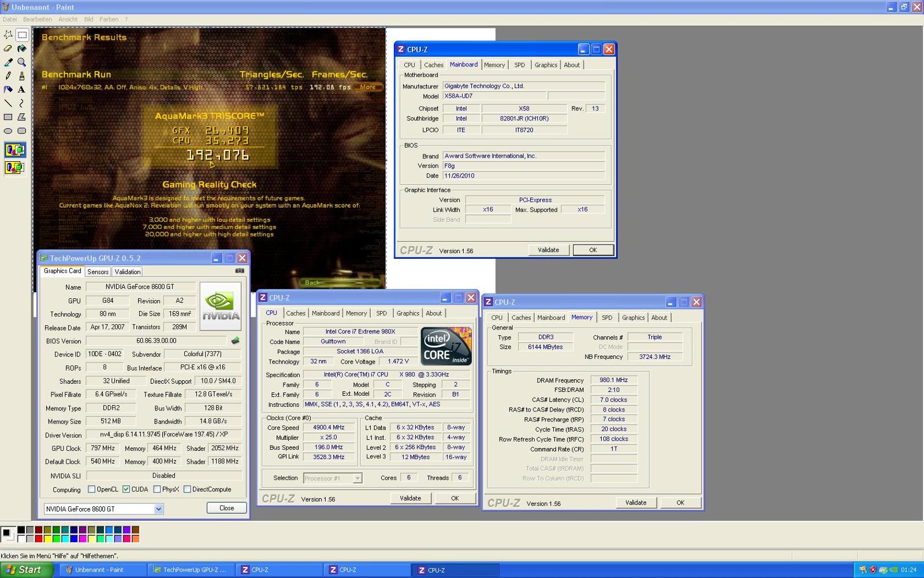Viewport: 924px width, 578px height.
Task: Click the GPU-Z Name field NVIDIA GeForce 8600 GT
Action: pyautogui.click(x=140, y=287)
